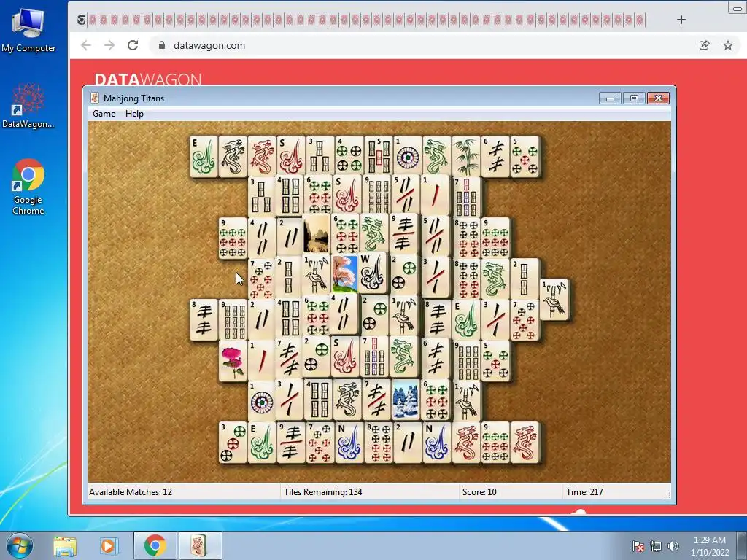Screen dimensions: 747x560
Task: Open the Help menu
Action: click(134, 113)
